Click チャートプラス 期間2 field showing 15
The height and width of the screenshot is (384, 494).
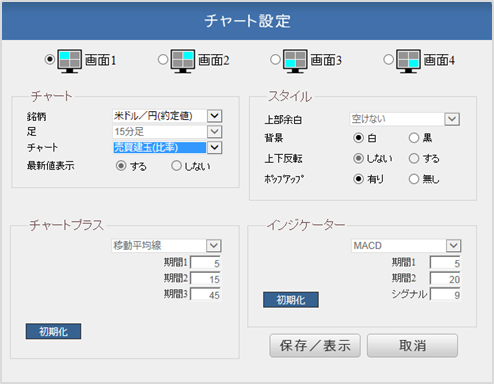click(206, 279)
